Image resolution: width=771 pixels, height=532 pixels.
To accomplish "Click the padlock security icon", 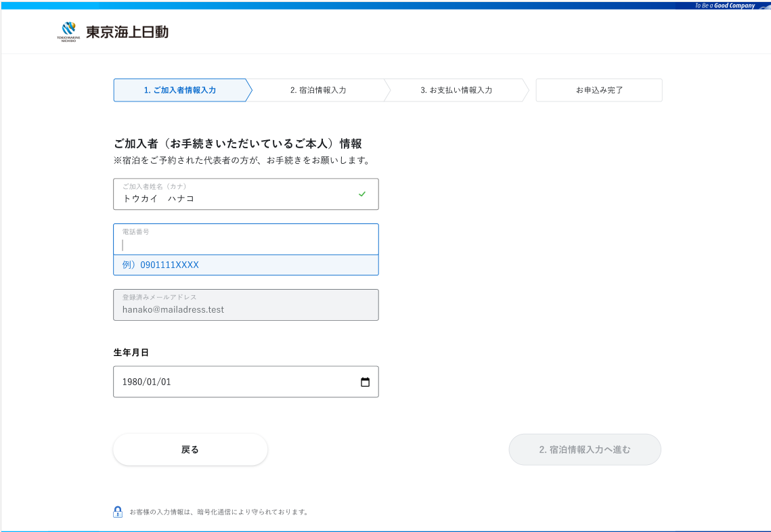I will (118, 512).
